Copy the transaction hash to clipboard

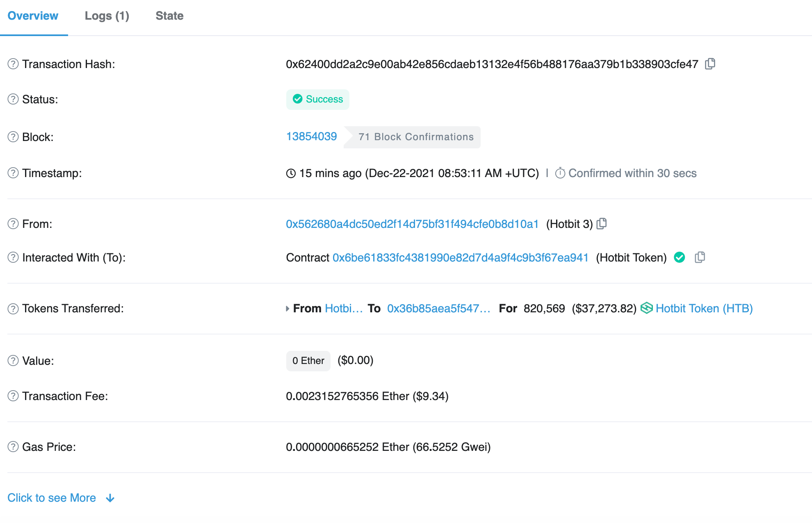[710, 64]
